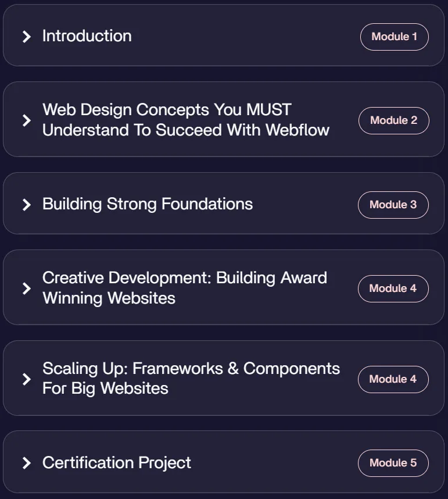
Task: Click the chevron beside Web Design Concepts
Action: [27, 120]
